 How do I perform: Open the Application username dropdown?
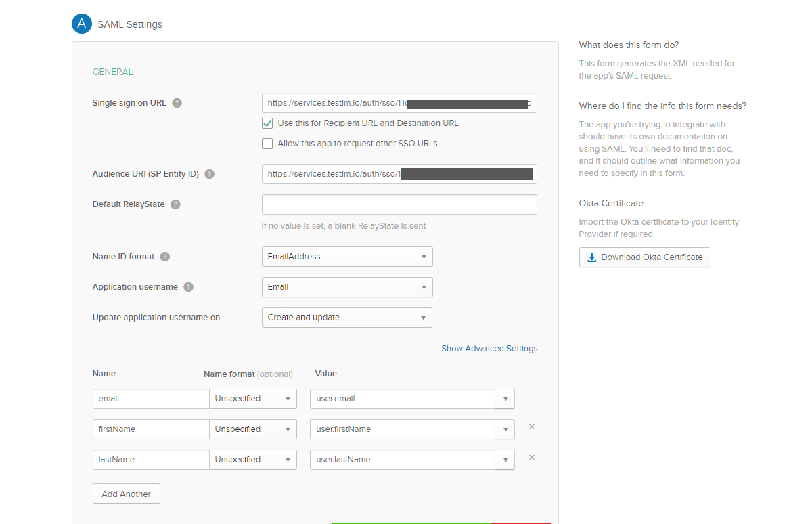click(x=346, y=287)
